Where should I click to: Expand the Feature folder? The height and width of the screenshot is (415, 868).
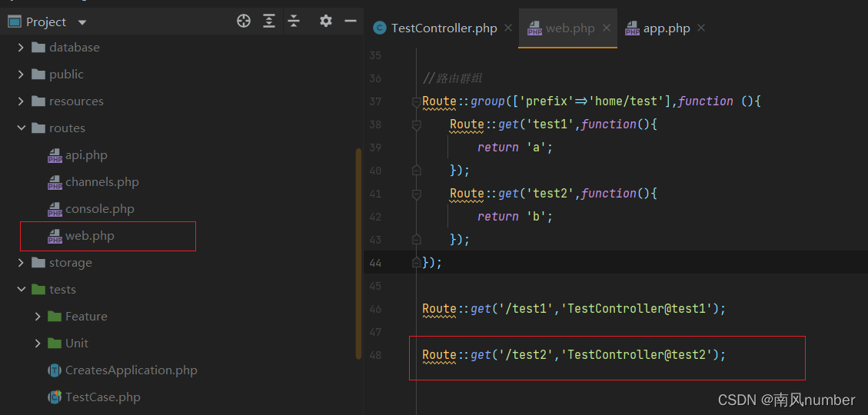[38, 317]
